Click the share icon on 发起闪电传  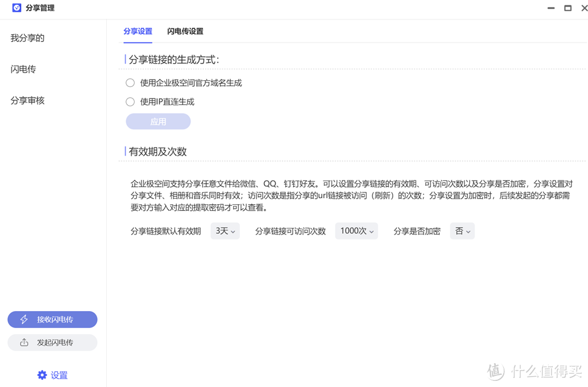[x=24, y=342]
